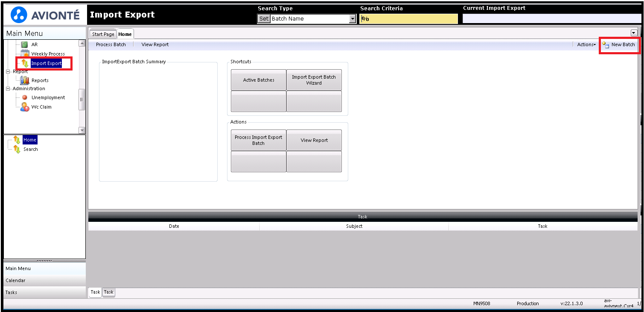Click the Production status bar text
The width and height of the screenshot is (644, 312).
click(x=528, y=303)
